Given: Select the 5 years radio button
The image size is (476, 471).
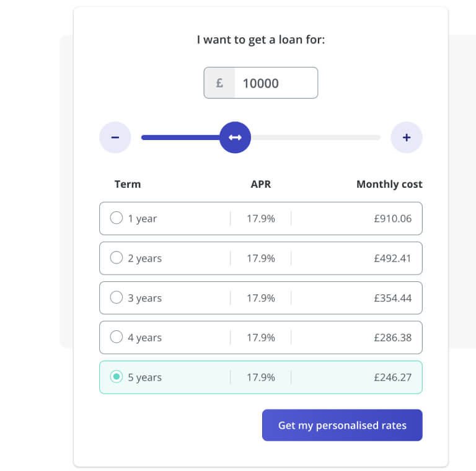Looking at the screenshot, I should coord(117,377).
